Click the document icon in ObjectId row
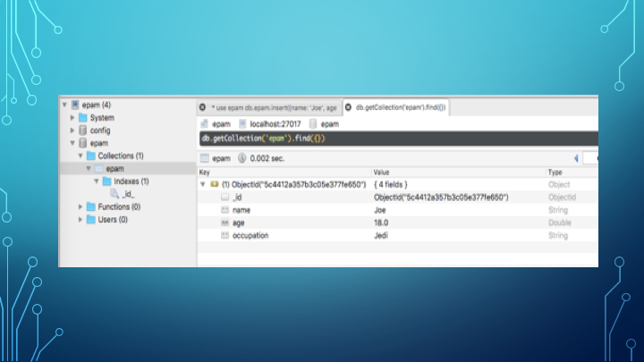The width and height of the screenshot is (644, 362). click(215, 184)
